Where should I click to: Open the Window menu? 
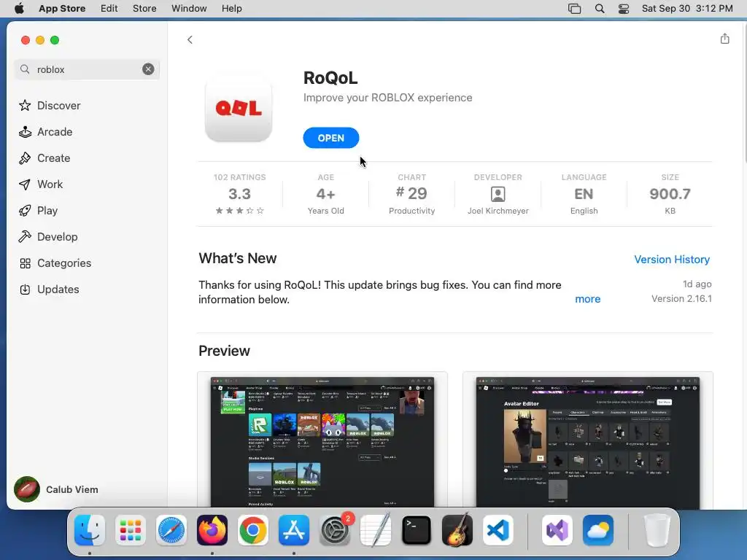pyautogui.click(x=189, y=9)
